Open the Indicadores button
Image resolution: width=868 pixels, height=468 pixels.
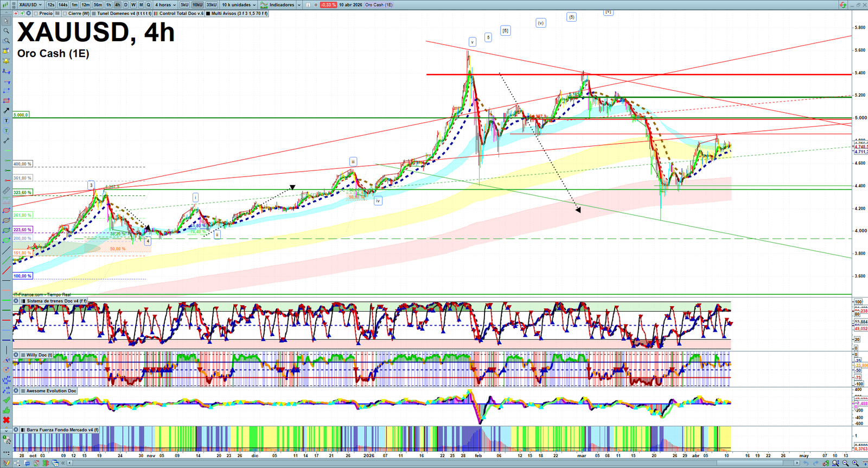click(280, 5)
